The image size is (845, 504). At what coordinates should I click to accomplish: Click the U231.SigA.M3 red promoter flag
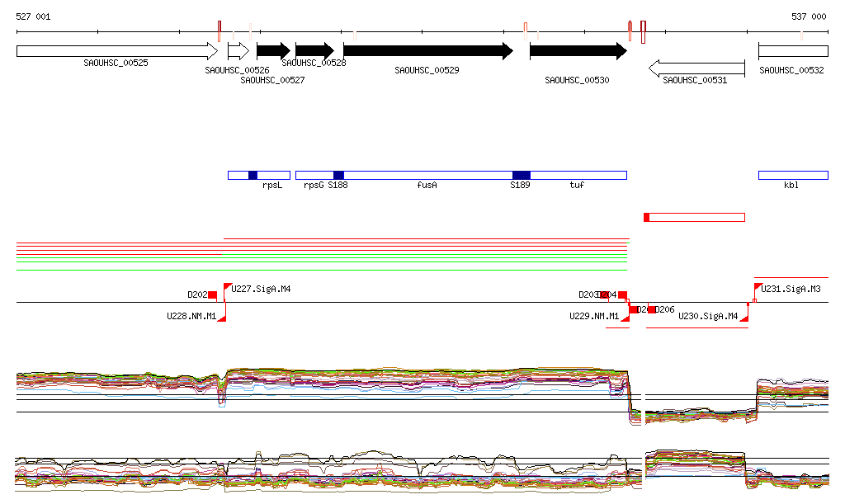point(758,287)
